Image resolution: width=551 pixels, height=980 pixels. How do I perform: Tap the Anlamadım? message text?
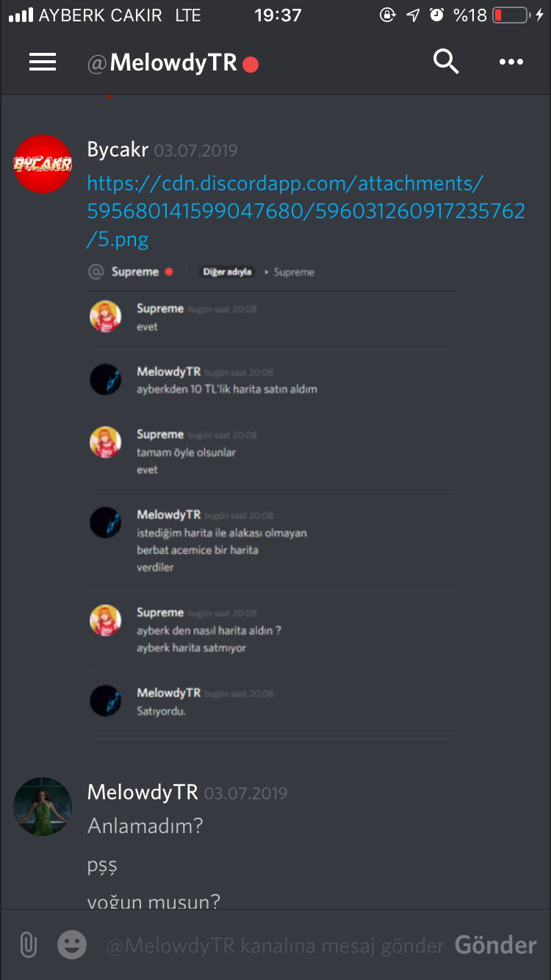(x=145, y=826)
